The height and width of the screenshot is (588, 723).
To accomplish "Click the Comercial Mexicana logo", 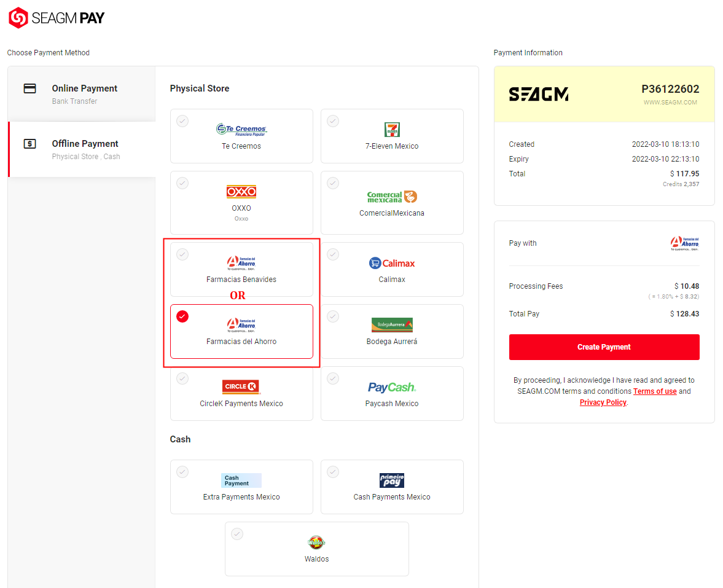I will click(x=392, y=197).
